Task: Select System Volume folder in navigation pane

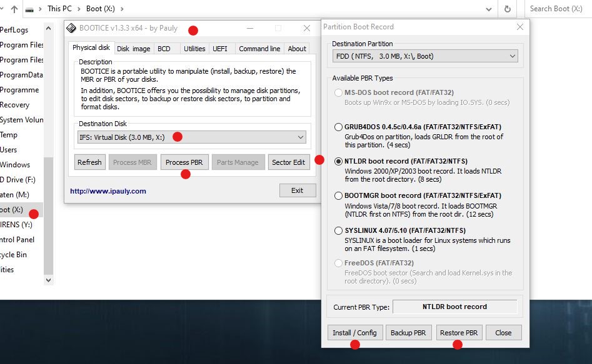Action: tap(21, 120)
